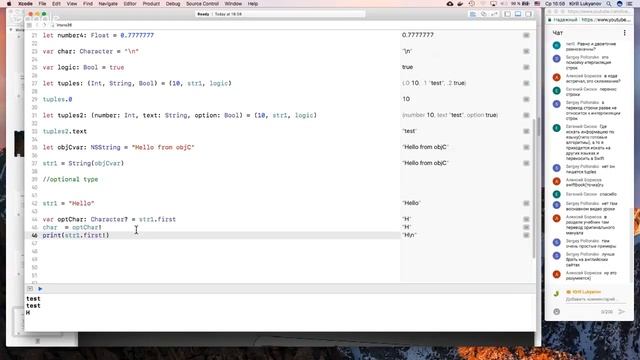Open the Help menu
Screen dimensions: 640x360
click(253, 4)
